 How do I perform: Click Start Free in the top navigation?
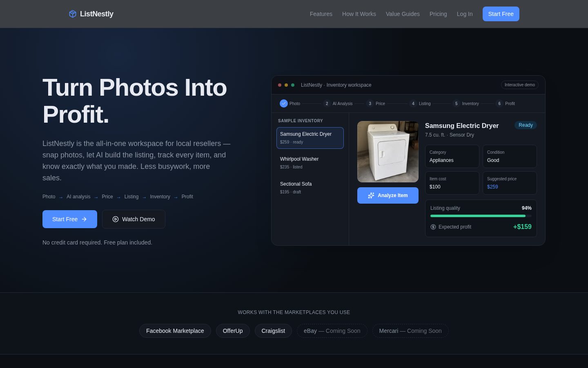coord(501,14)
